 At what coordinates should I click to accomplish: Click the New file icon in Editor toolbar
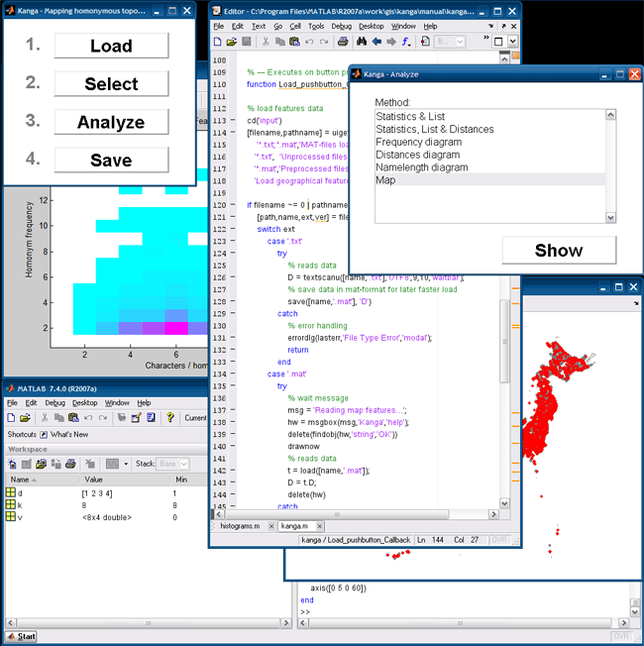pos(218,42)
